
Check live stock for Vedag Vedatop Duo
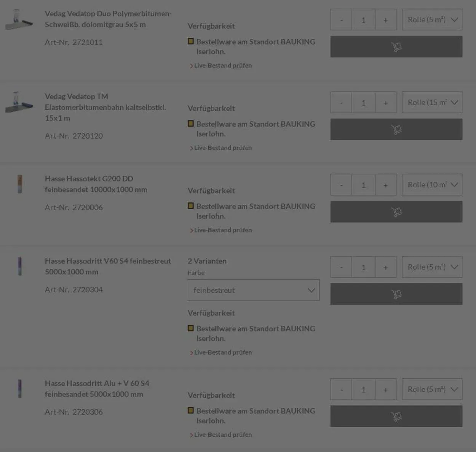(223, 66)
